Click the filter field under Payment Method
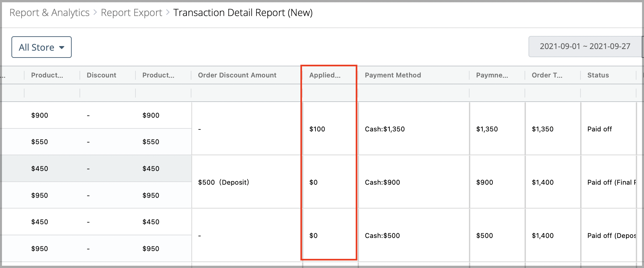This screenshot has height=268, width=644. [x=414, y=93]
